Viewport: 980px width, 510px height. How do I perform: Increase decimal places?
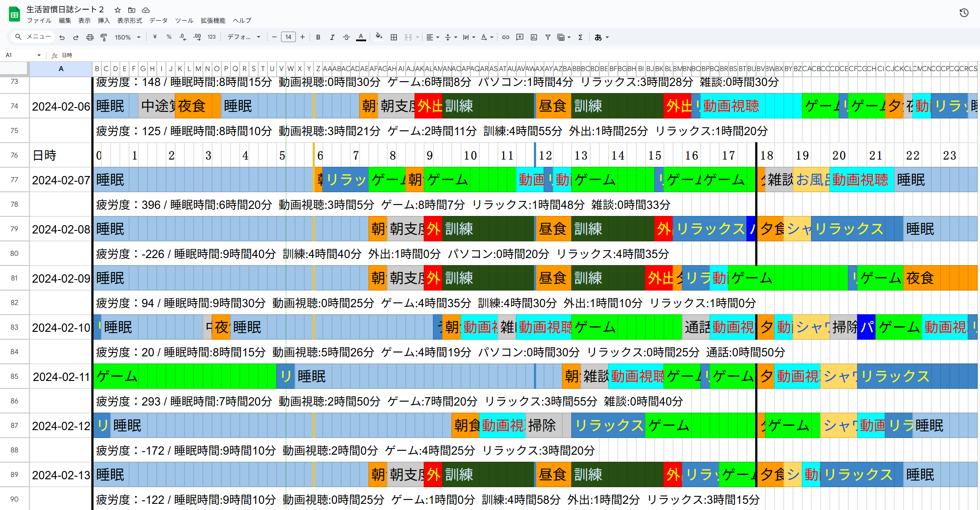[x=197, y=37]
